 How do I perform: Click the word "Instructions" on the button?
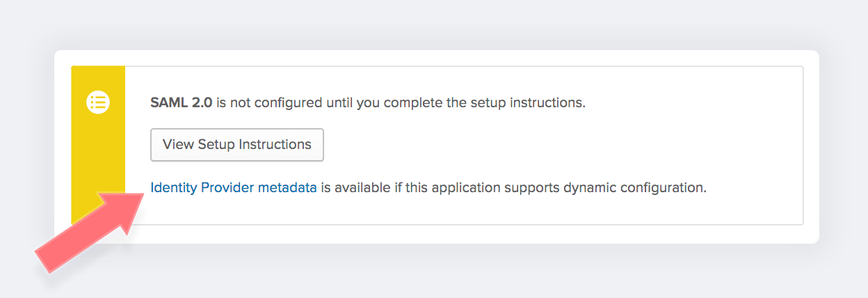pos(275,145)
